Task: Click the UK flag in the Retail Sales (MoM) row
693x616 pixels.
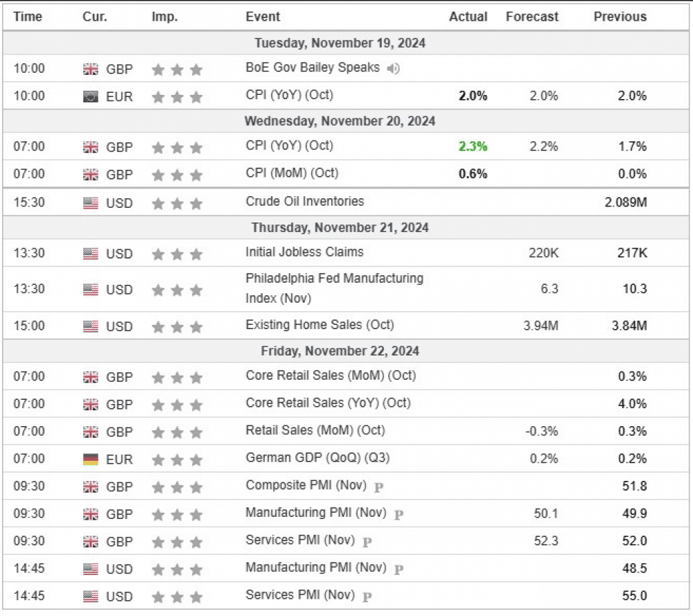Action: [91, 432]
